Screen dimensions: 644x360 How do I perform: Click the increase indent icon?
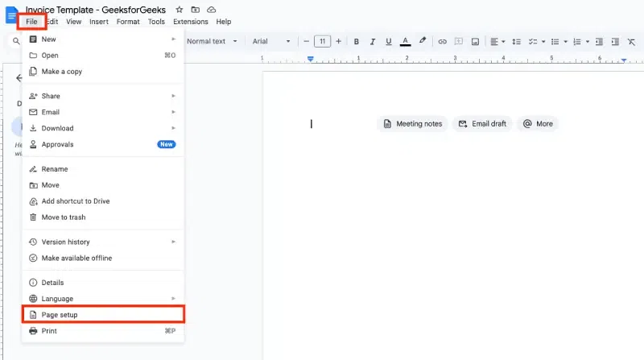click(x=615, y=42)
